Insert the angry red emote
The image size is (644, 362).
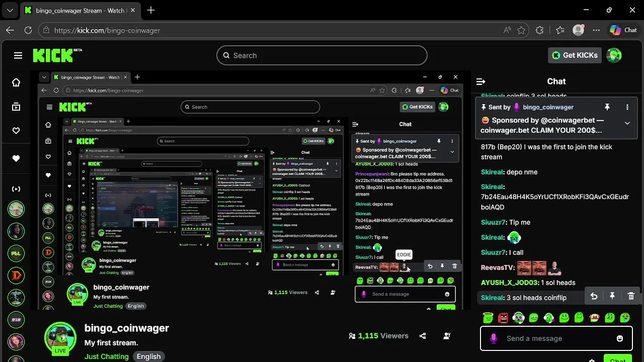(x=503, y=318)
